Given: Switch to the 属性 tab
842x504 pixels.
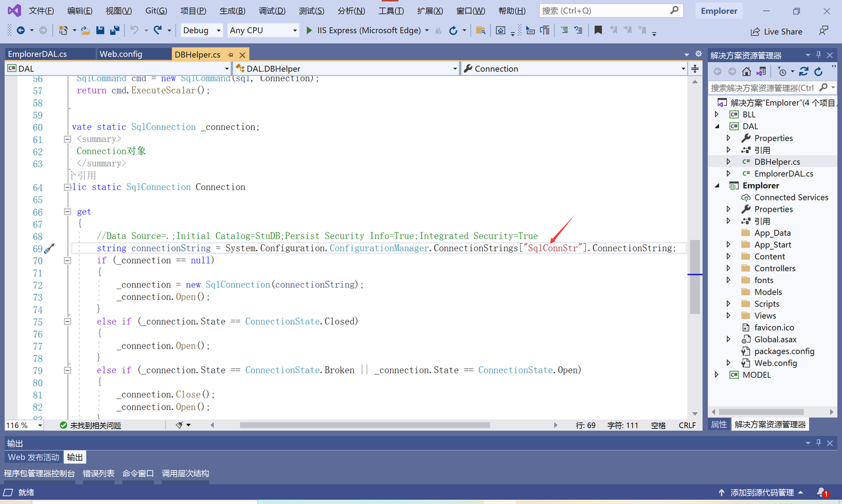Looking at the screenshot, I should 719,424.
